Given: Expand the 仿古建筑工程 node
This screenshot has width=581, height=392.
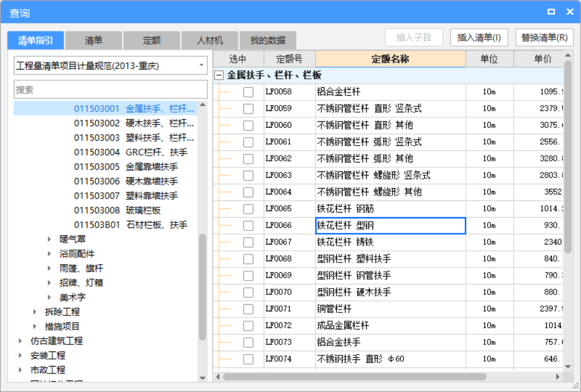Looking at the screenshot, I should (x=20, y=341).
